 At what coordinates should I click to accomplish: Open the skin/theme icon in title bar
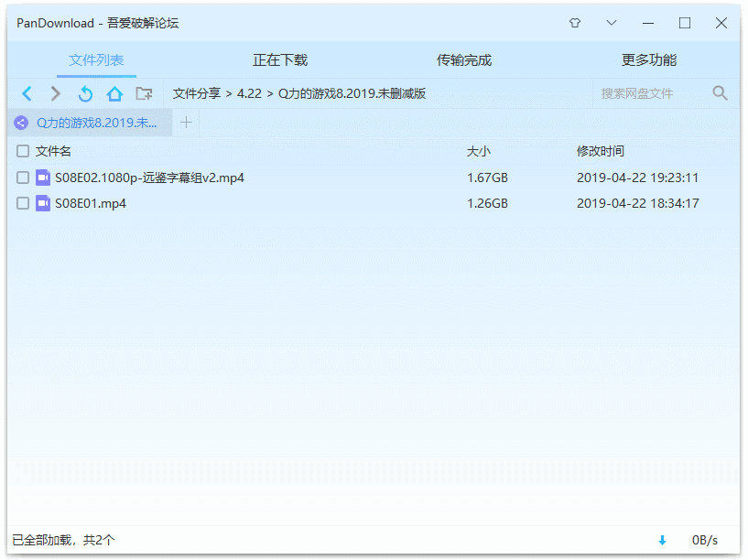[574, 23]
